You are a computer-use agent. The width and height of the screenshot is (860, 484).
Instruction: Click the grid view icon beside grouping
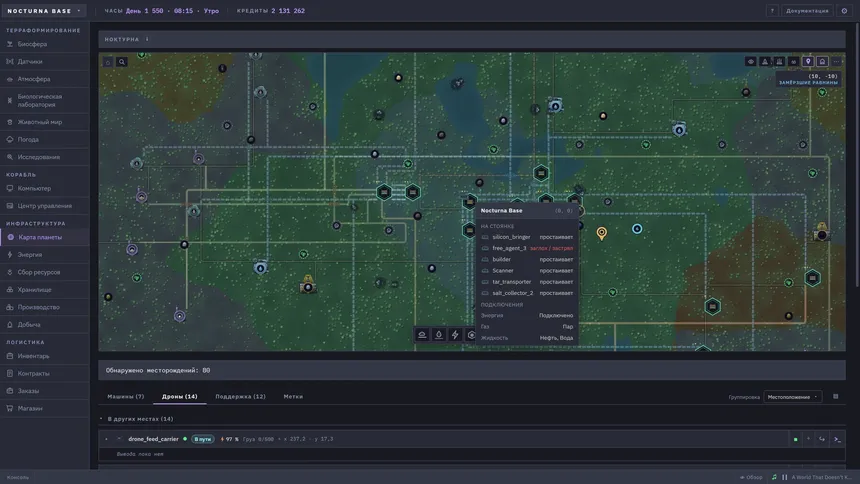pos(835,396)
